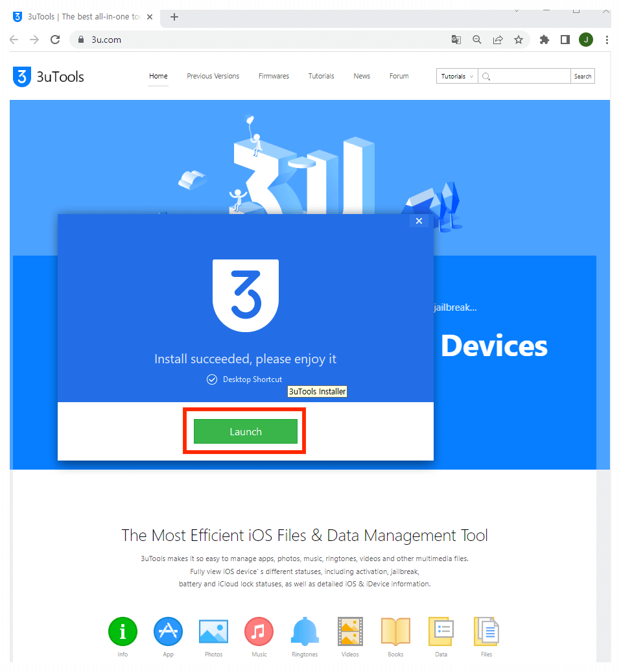621x672 pixels.
Task: Bookmark this page with the star icon
Action: (518, 40)
